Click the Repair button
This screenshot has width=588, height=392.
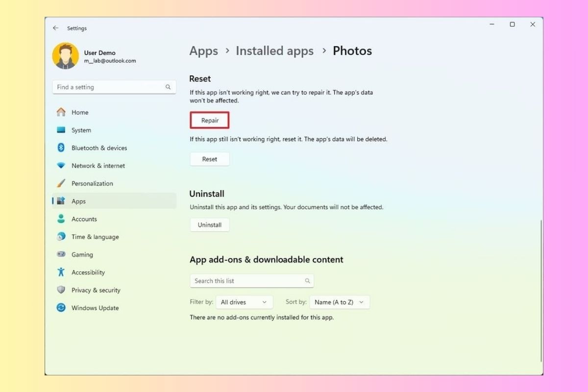210,120
